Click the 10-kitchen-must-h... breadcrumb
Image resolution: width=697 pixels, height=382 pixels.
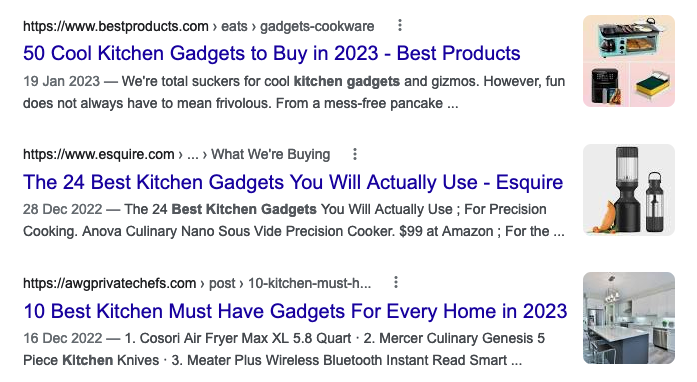(x=309, y=283)
